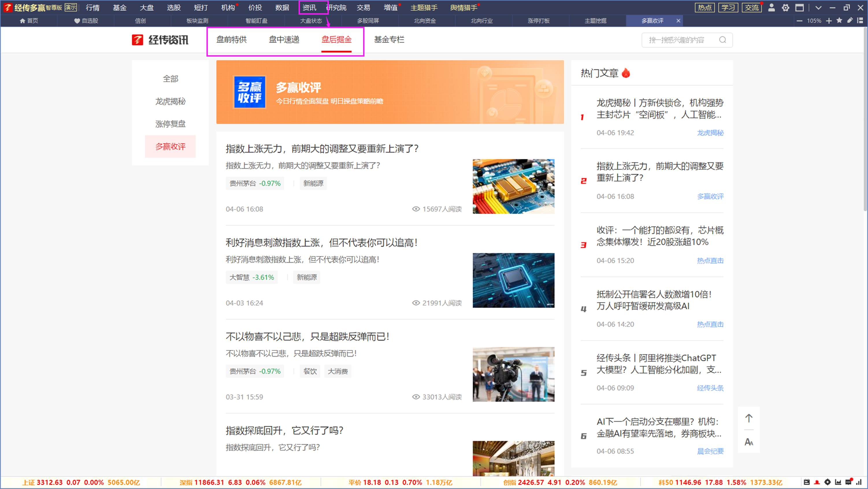The height and width of the screenshot is (489, 868).
Task: Select the 基金专栏 section tab
Action: coord(389,40)
